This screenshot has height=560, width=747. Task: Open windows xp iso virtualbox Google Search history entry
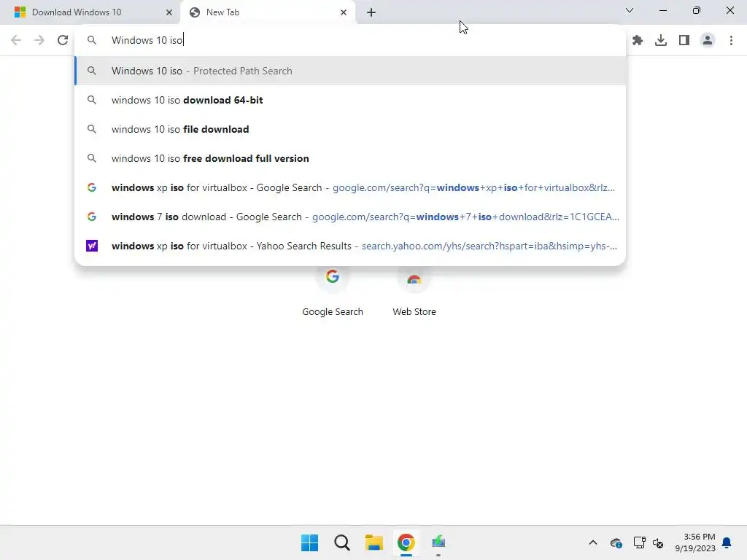tap(350, 187)
